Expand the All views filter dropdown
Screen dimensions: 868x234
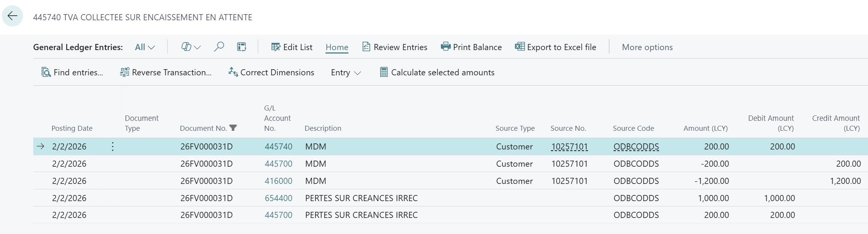pyautogui.click(x=145, y=47)
